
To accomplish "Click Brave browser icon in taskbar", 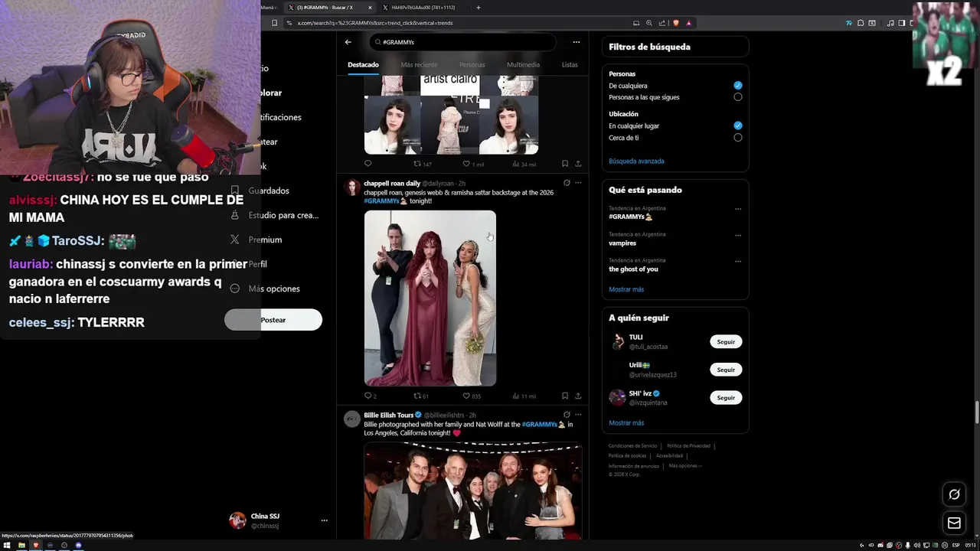I will point(35,545).
